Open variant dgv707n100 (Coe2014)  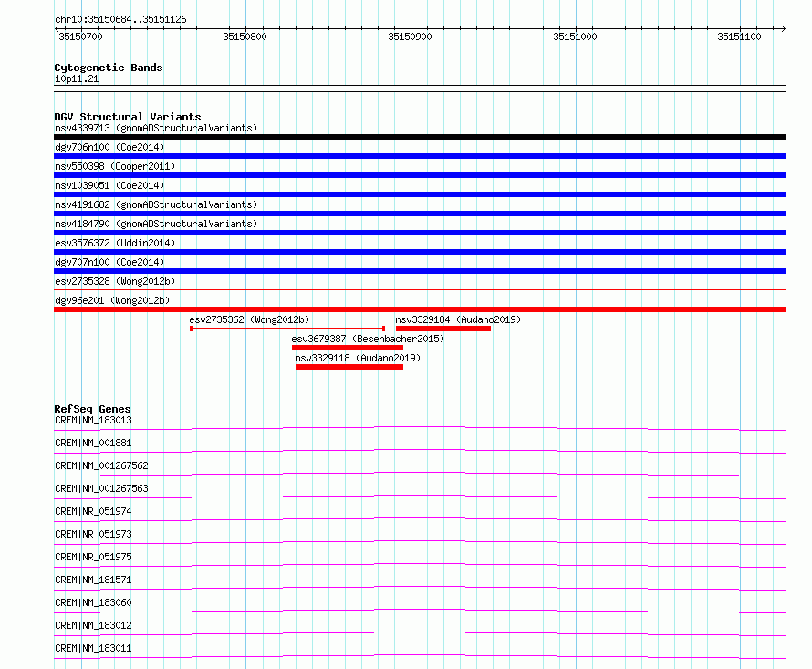pos(109,262)
